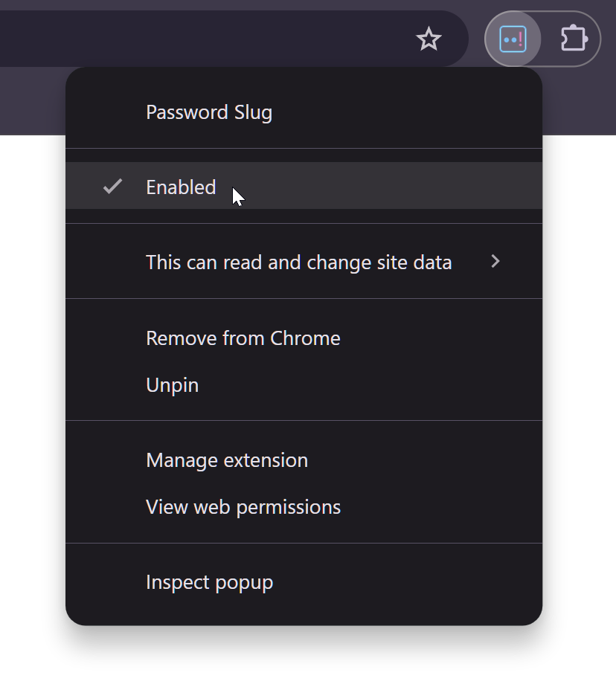Click the dark bookmarks bar left of the menu
This screenshot has width=616, height=690.
pos(31,100)
